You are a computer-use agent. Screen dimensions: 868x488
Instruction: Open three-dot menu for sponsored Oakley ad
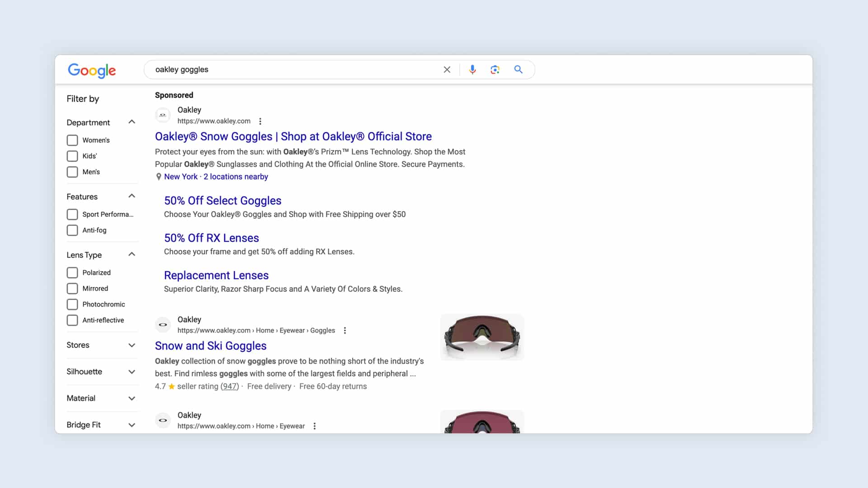click(260, 121)
